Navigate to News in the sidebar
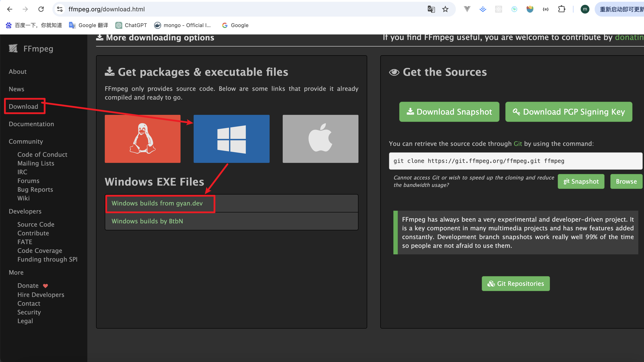This screenshot has height=362, width=644. 17,89
